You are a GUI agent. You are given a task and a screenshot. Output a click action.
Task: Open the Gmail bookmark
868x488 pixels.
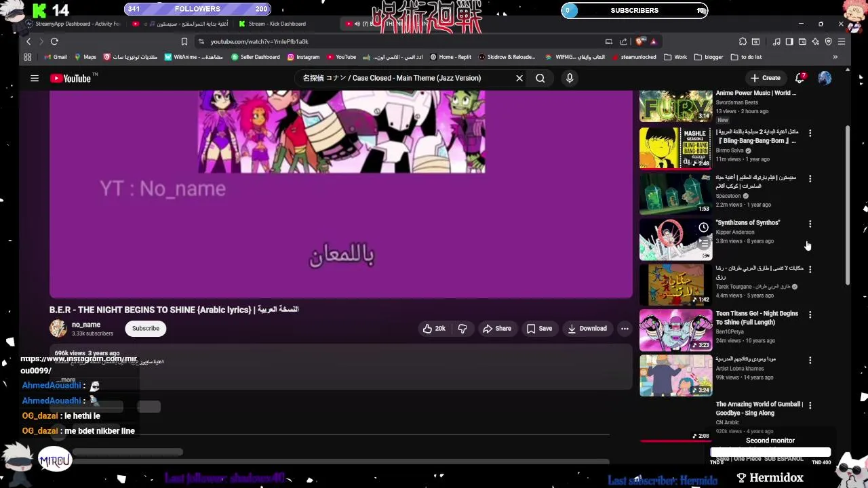tap(55, 57)
